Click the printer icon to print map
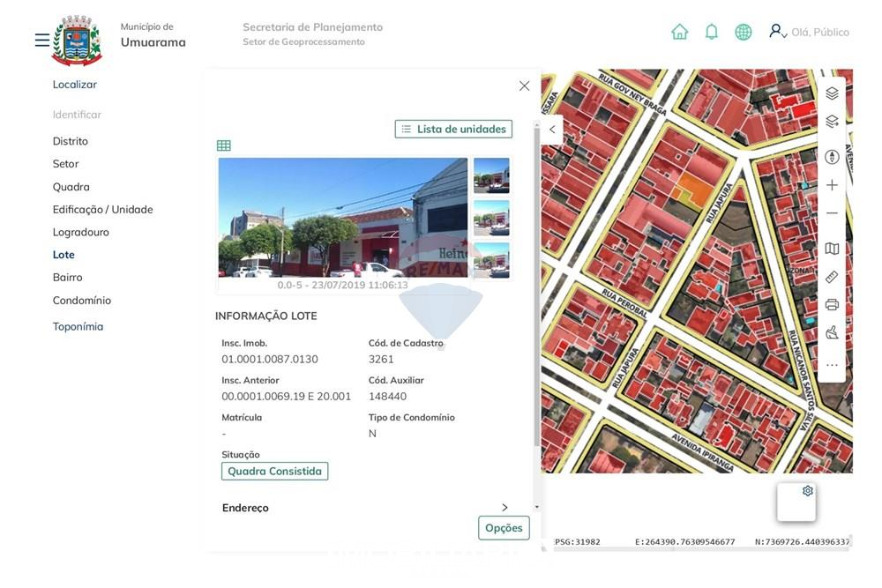 [832, 305]
